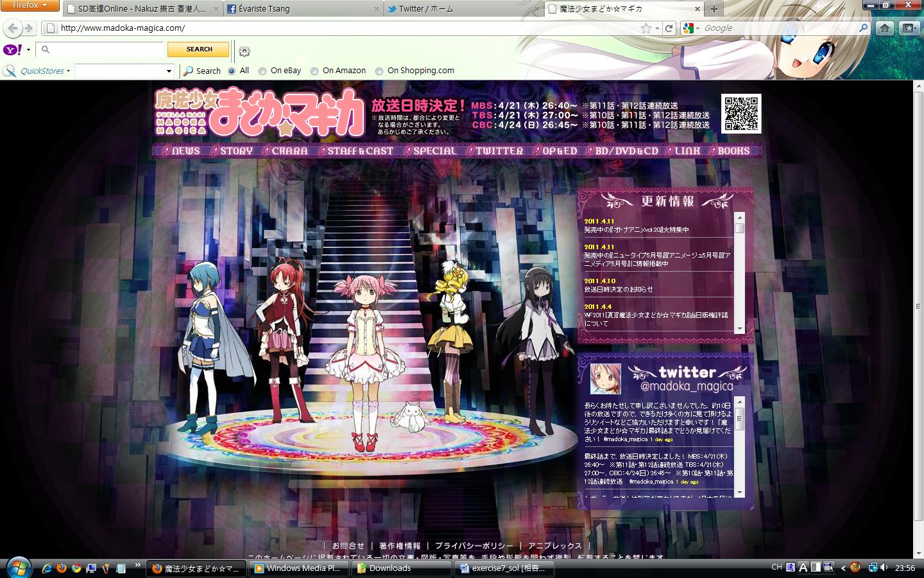924x578 pixels.
Task: Select the On Amazon radio option
Action: click(314, 71)
